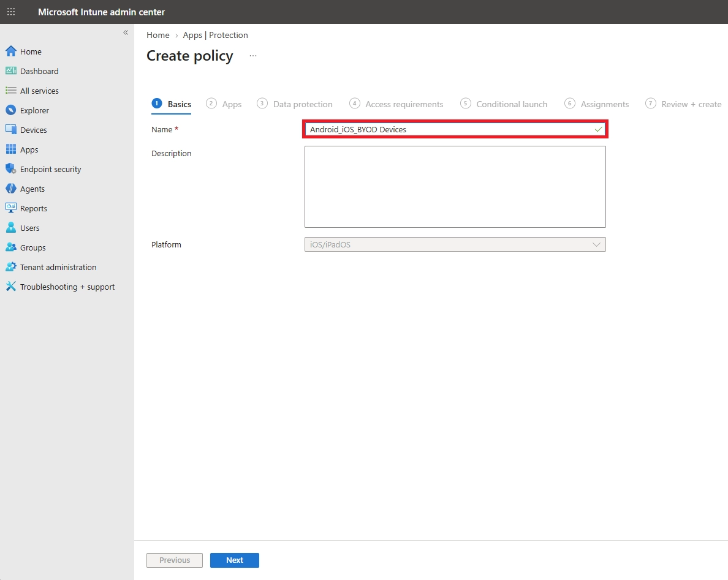Screen dimensions: 728x580
Task: Switch to the Apps step tab
Action: (224, 104)
